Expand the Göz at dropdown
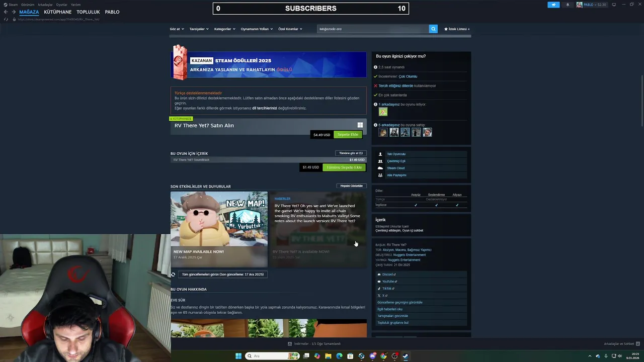Screen dimensions: 644x362 pos(177,29)
